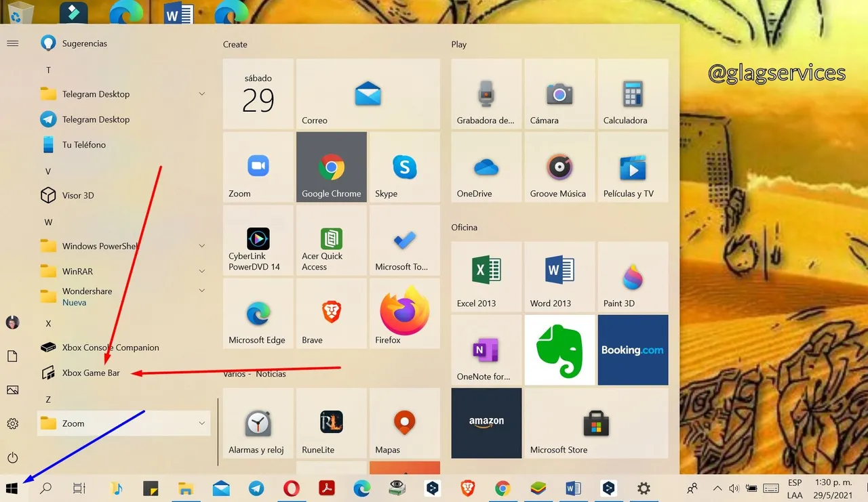Launch the Microsoft Edge tile
The height and width of the screenshot is (502, 868).
pos(258,314)
